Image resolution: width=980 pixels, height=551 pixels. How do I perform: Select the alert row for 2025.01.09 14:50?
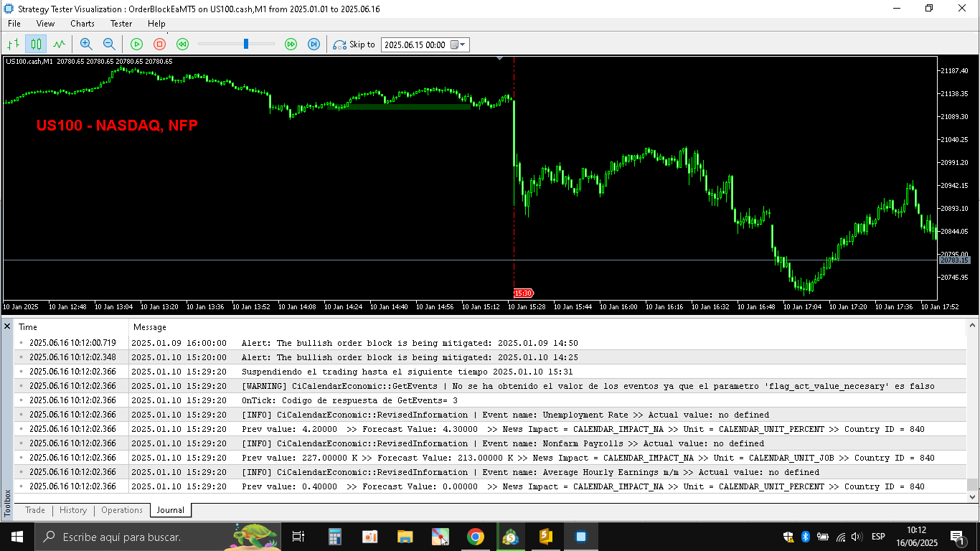pos(490,343)
